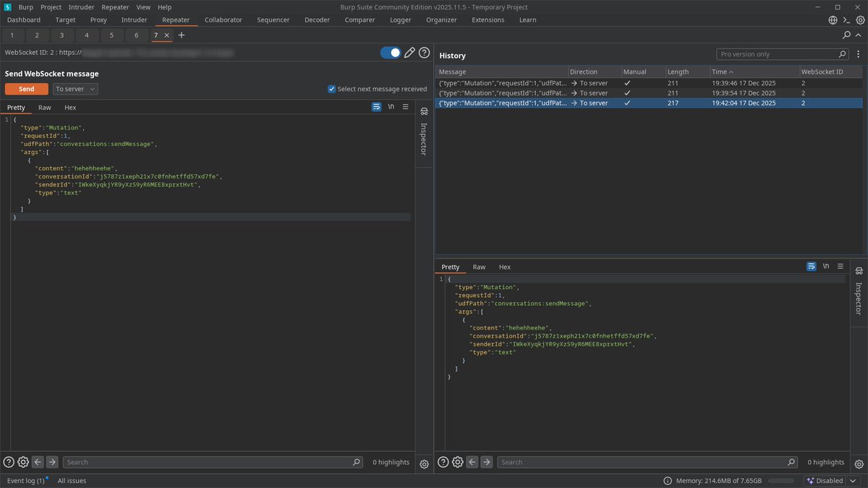Open the To server direction dropdown

[76, 89]
